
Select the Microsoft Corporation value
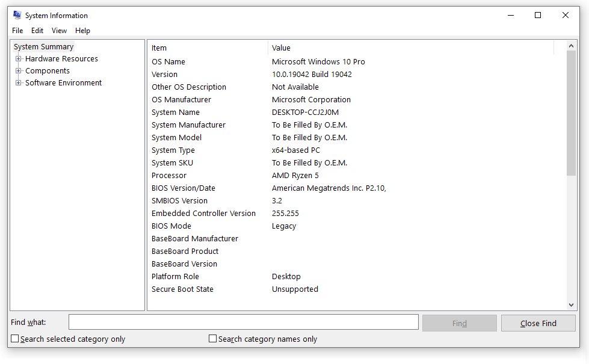click(312, 99)
